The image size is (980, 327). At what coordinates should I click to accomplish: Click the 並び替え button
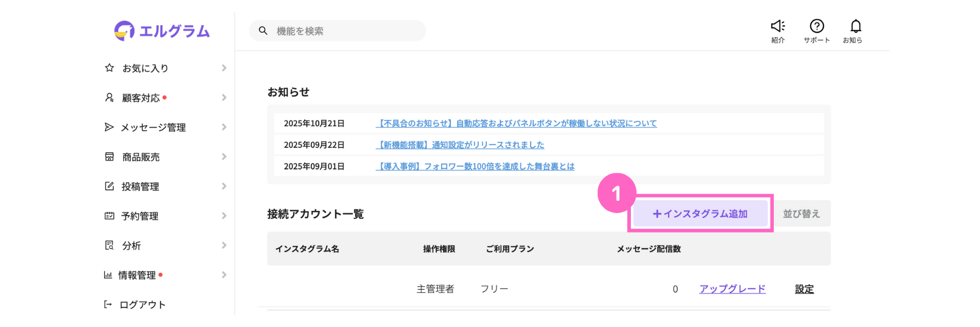(801, 214)
